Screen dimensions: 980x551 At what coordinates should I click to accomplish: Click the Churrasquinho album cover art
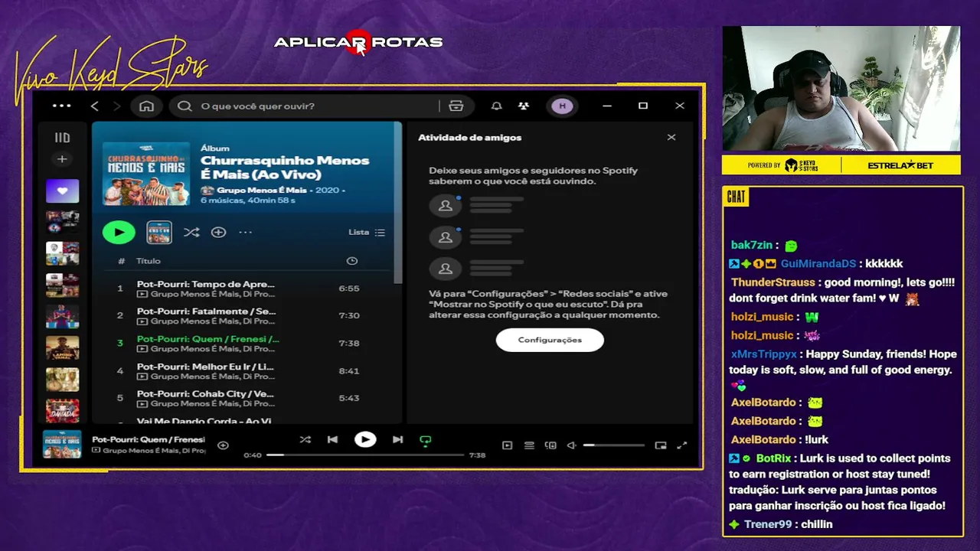pyautogui.click(x=146, y=174)
